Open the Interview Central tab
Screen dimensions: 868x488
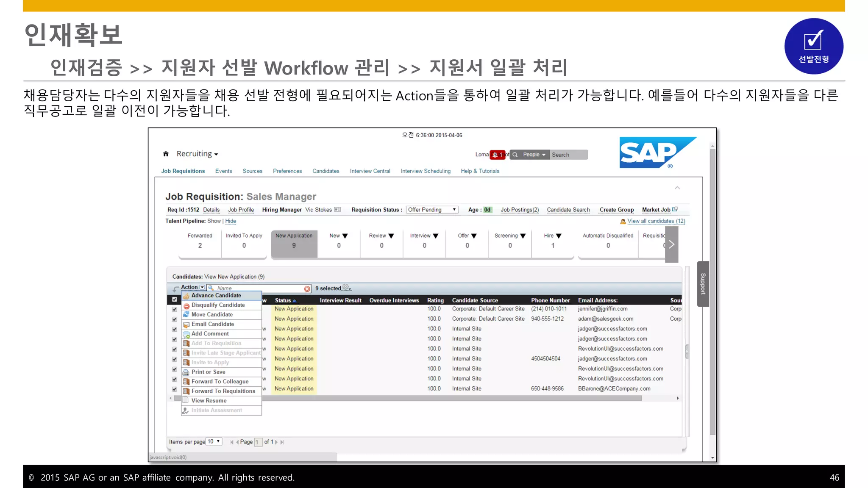(x=370, y=171)
